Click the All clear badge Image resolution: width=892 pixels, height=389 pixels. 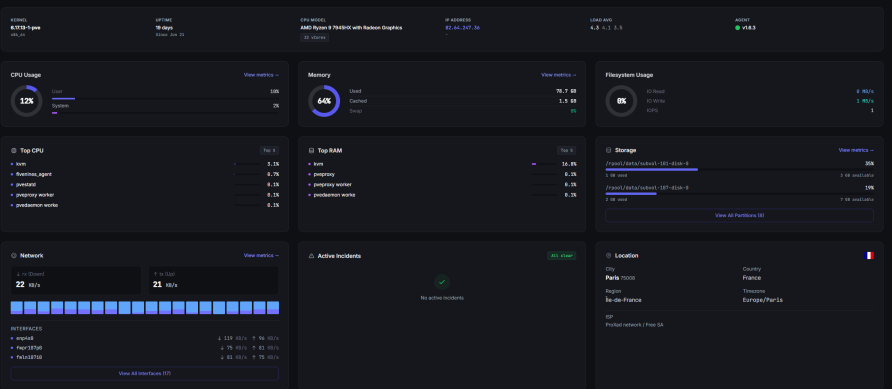pos(561,256)
